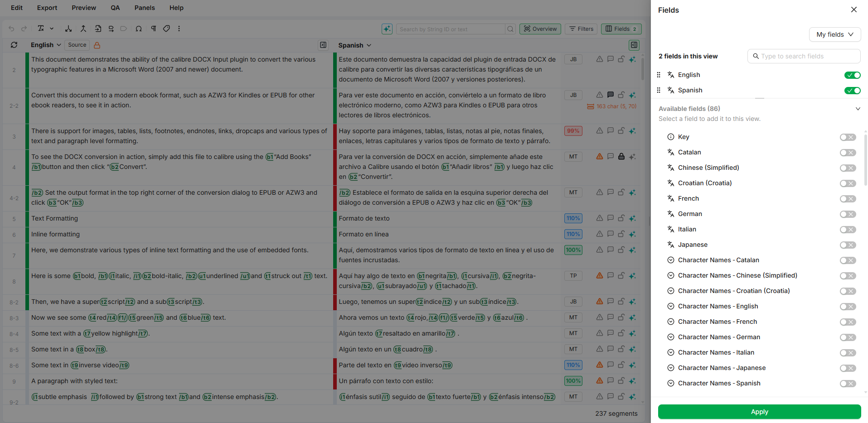Toggle the pilcrow hidden characters icon

(154, 29)
